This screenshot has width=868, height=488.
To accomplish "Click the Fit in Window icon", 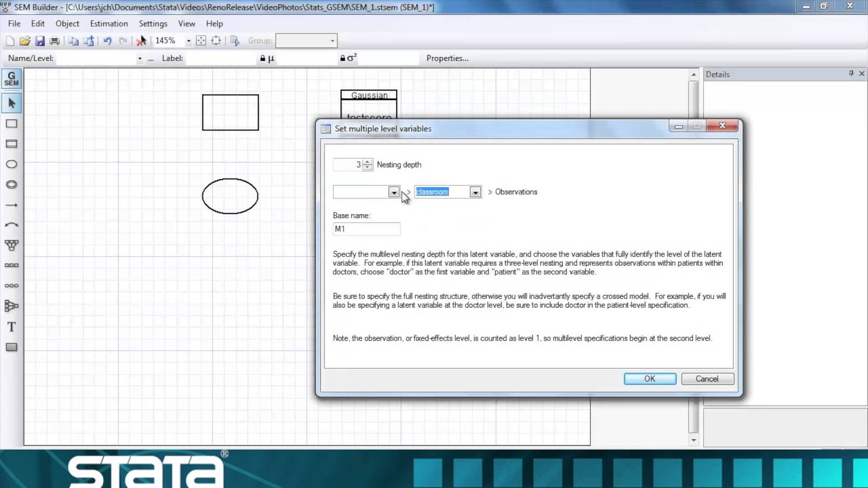I will (x=201, y=41).
